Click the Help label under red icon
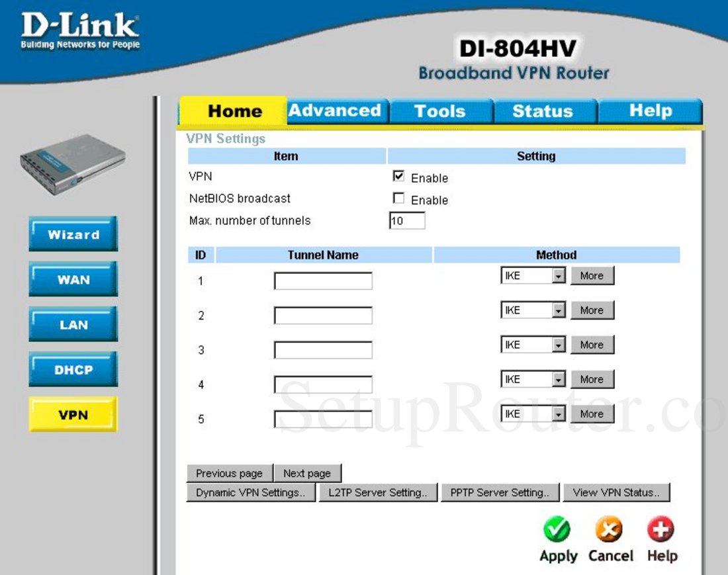728x575 pixels. 662,556
